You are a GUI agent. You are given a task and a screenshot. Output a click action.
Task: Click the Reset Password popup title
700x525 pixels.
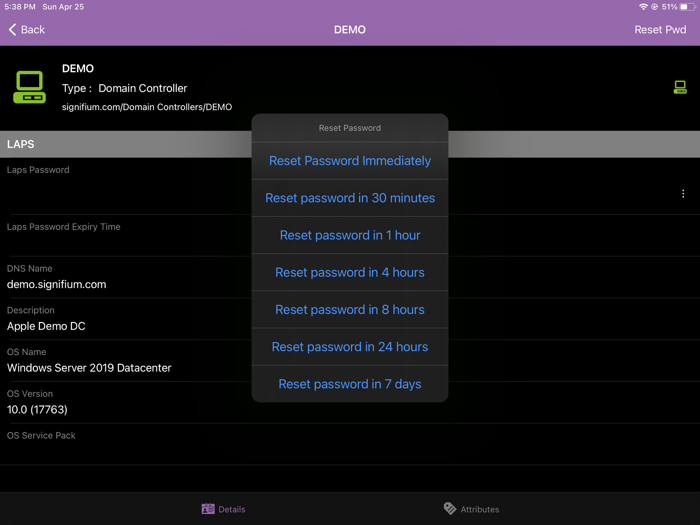(350, 128)
